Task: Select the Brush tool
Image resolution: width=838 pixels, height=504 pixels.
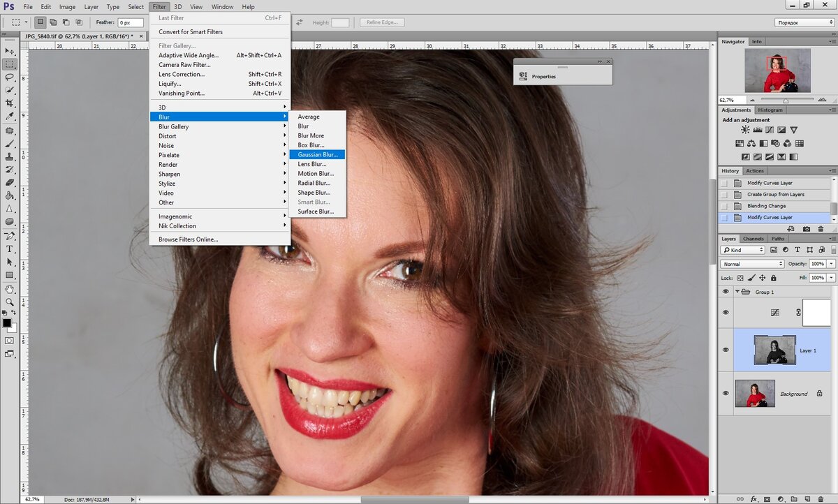Action: point(10,143)
